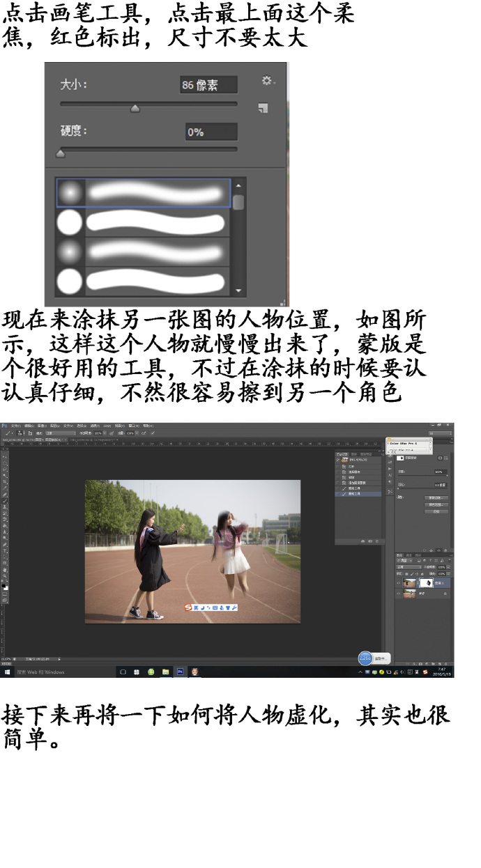Click the brush 大小 size slider handle
Image resolution: width=481 pixels, height=868 pixels.
coord(135,108)
